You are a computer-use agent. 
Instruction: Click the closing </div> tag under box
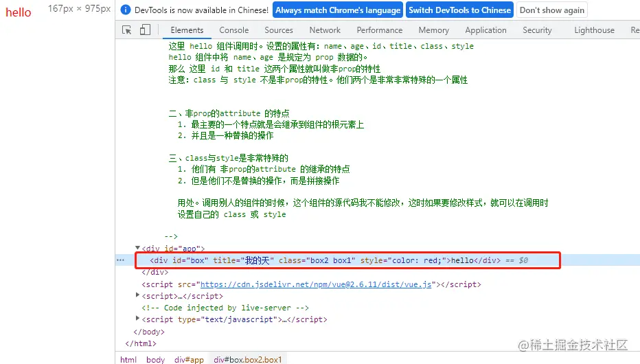155,272
